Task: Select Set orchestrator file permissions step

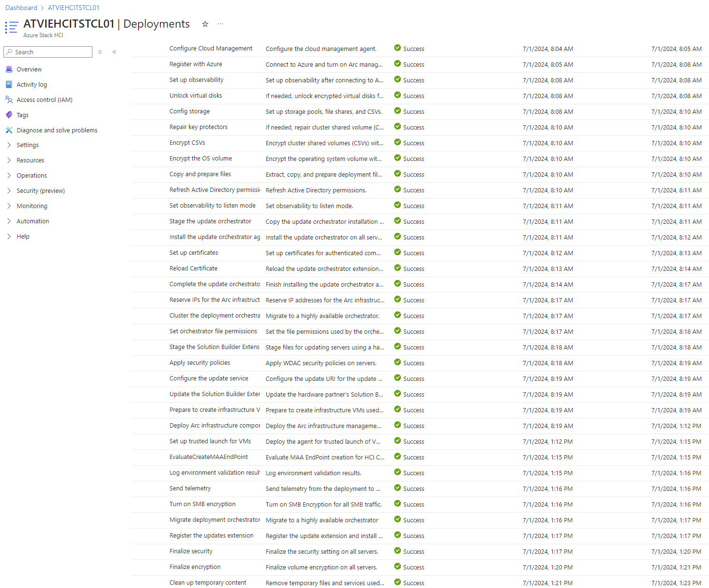Action: [213, 331]
